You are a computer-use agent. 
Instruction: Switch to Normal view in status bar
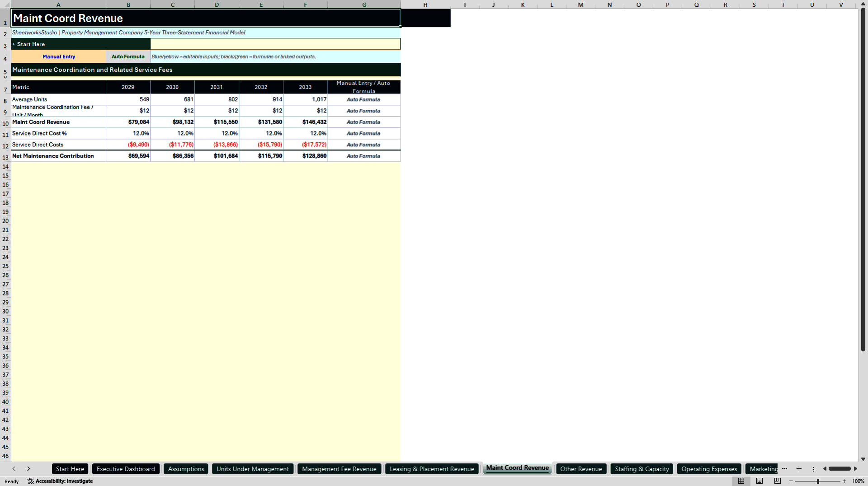741,481
